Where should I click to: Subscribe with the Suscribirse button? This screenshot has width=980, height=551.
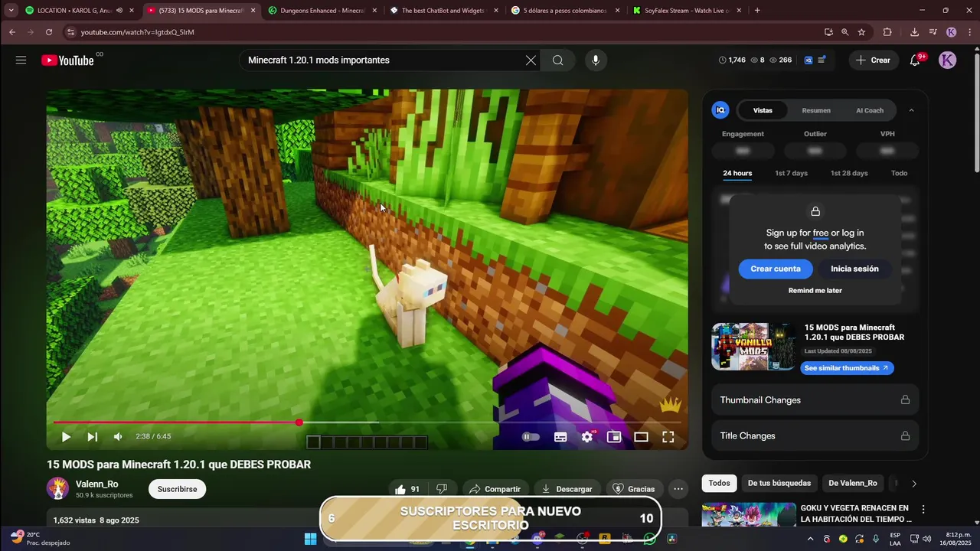(177, 489)
